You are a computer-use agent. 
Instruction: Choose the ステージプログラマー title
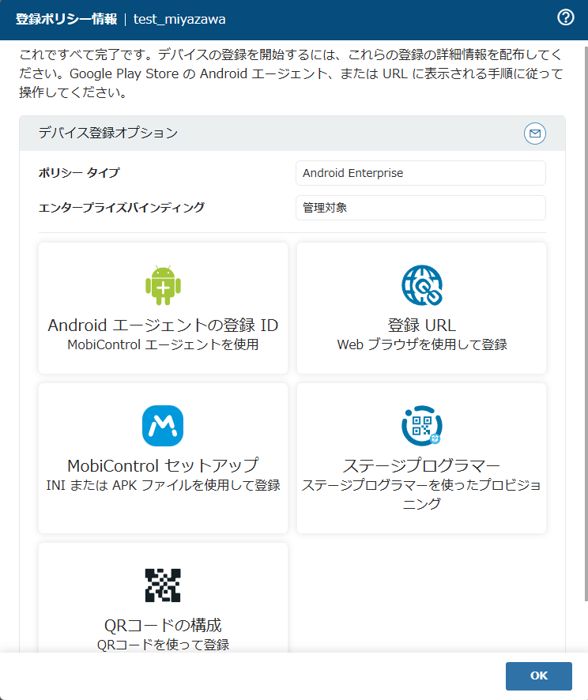[x=421, y=465]
